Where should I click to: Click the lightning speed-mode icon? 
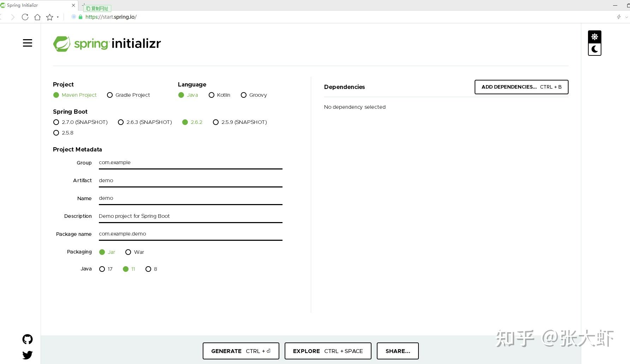click(619, 17)
